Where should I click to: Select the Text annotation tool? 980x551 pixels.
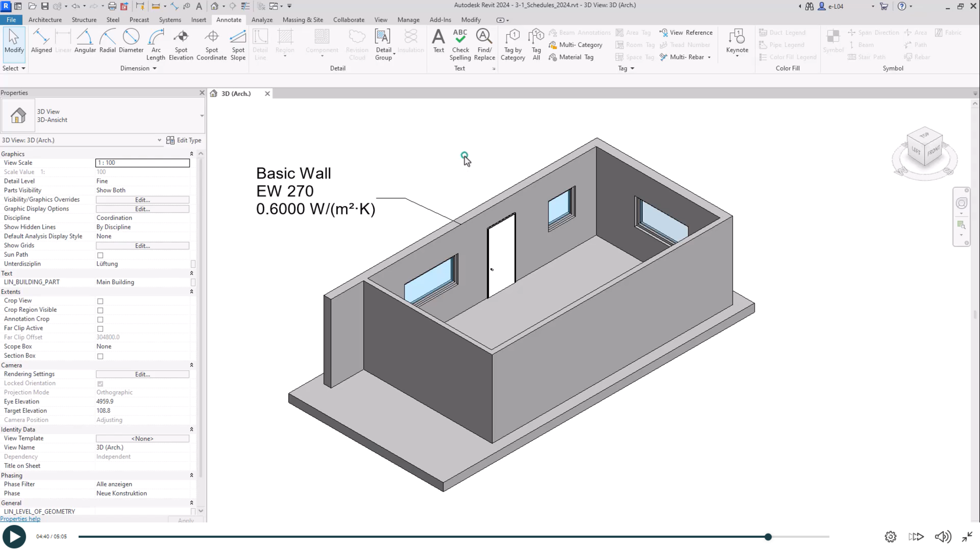click(x=438, y=42)
